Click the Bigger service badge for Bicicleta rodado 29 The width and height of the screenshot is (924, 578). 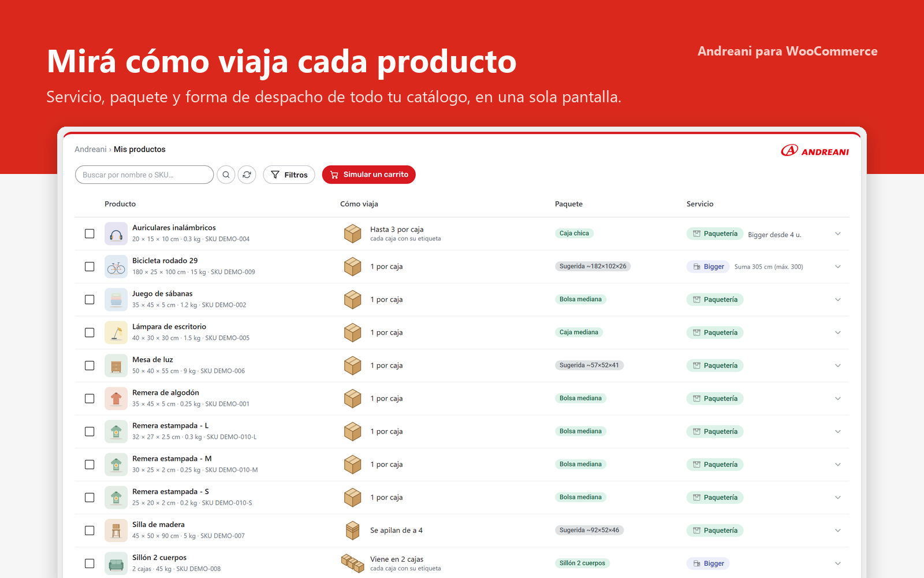coord(708,266)
